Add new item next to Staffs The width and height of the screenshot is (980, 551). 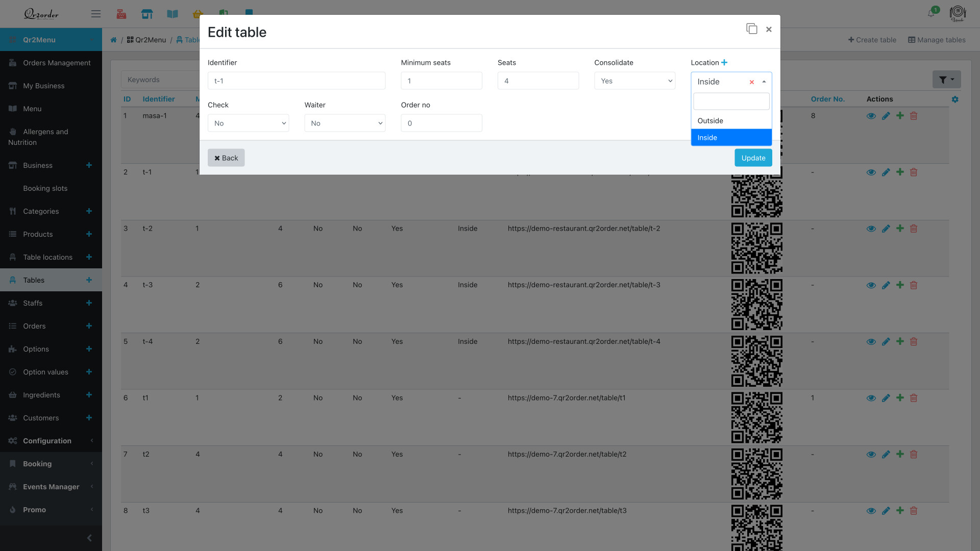(x=89, y=303)
